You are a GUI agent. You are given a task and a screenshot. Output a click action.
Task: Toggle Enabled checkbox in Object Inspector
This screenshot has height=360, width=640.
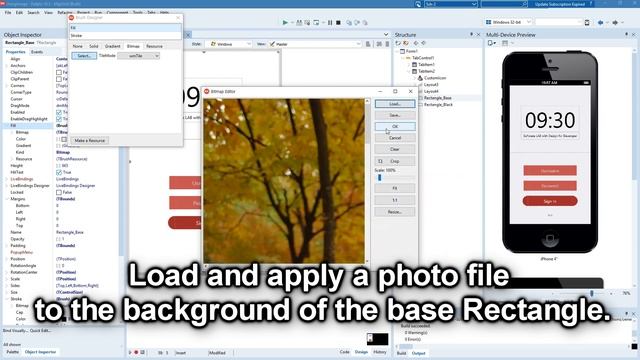59,112
